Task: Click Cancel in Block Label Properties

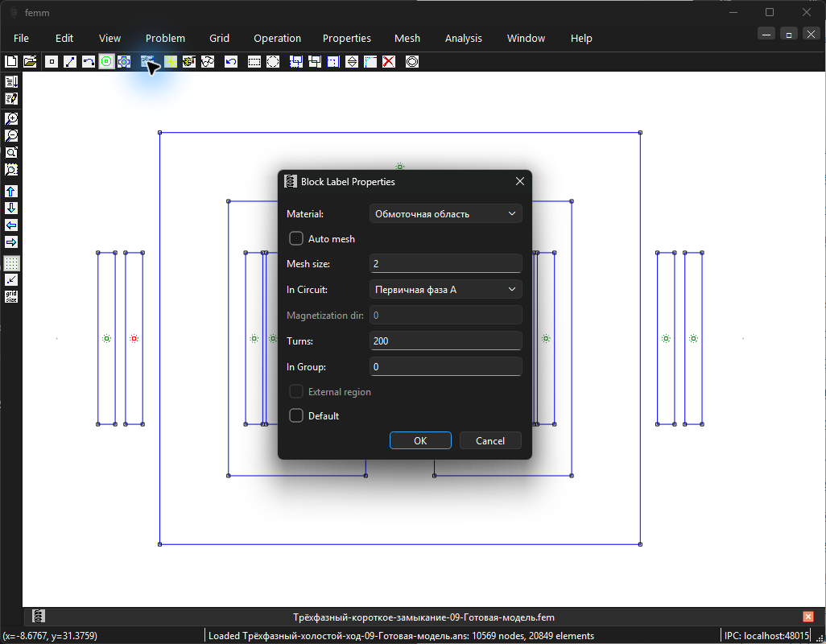Action: coord(490,441)
